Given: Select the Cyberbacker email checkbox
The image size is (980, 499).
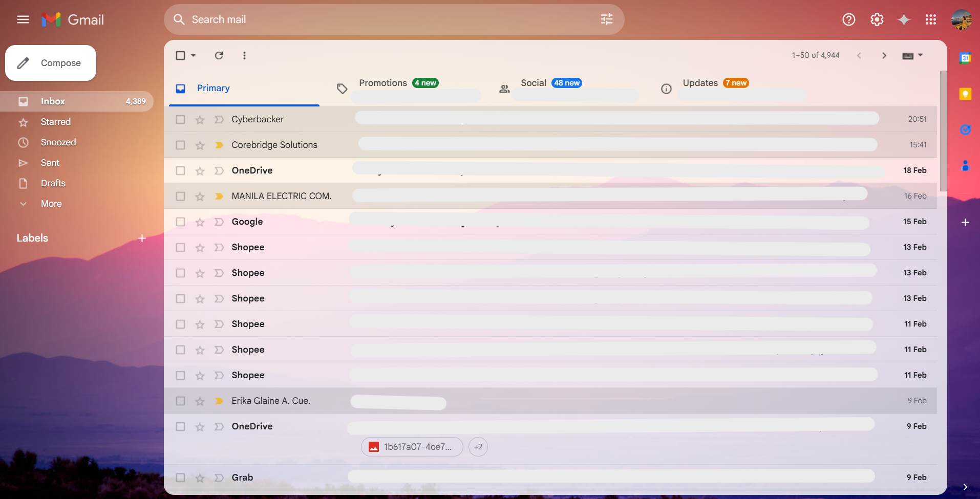Looking at the screenshot, I should pyautogui.click(x=180, y=119).
